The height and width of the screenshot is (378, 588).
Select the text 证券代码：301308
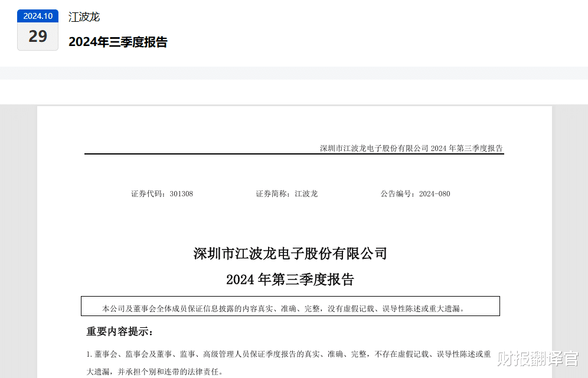pos(162,193)
